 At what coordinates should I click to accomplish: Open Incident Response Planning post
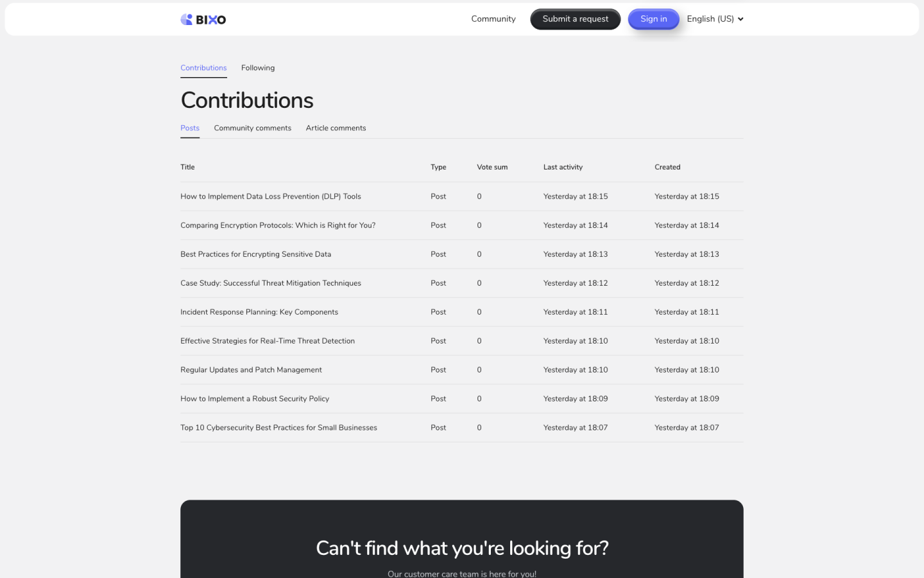[259, 312]
